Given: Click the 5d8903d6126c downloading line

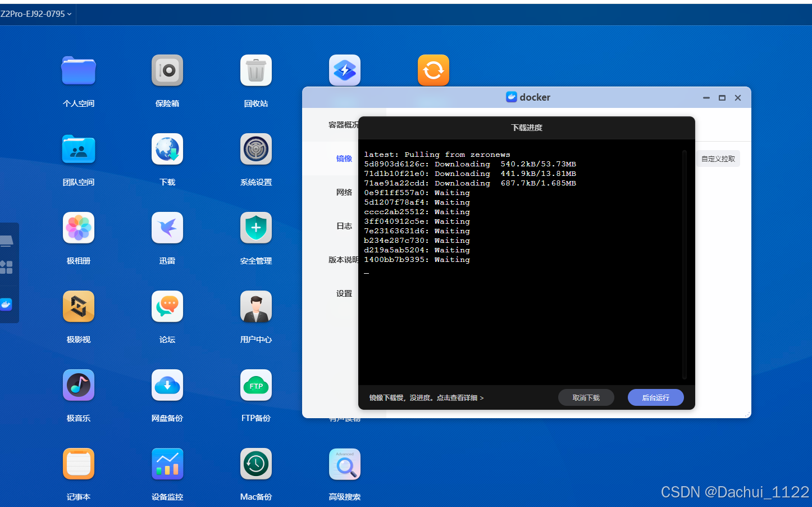Looking at the screenshot, I should click(x=470, y=164).
